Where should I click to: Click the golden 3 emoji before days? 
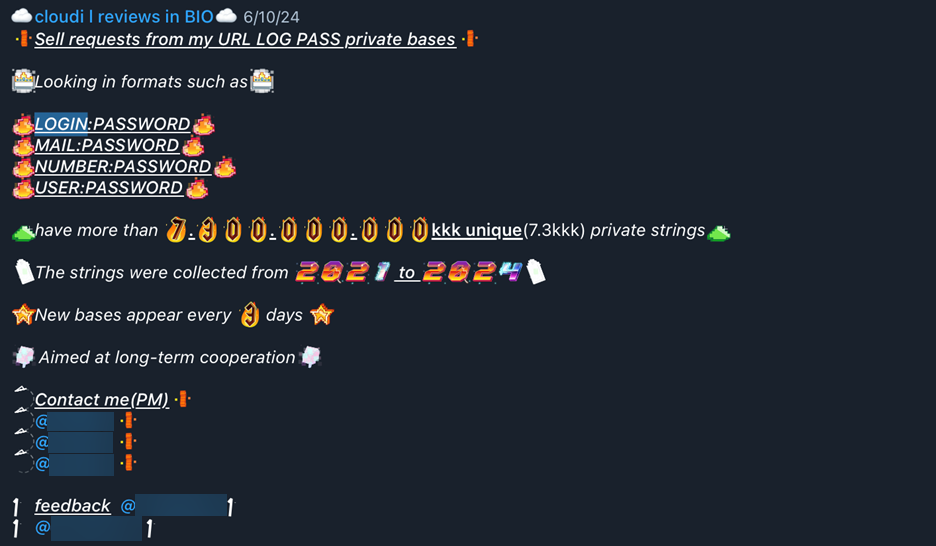coord(250,315)
